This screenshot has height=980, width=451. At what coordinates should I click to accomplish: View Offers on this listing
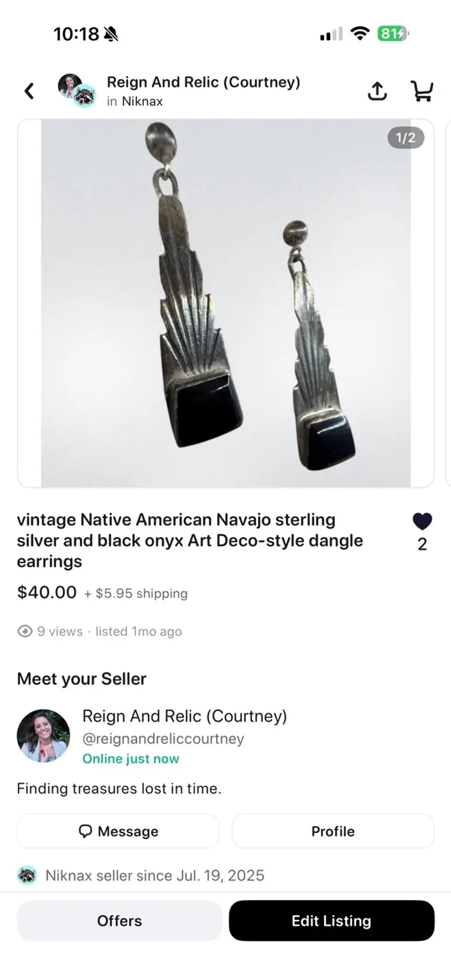[x=120, y=920]
